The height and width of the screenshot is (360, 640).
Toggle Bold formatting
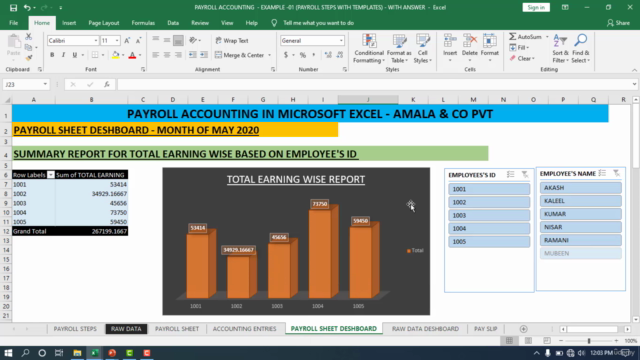coord(52,55)
